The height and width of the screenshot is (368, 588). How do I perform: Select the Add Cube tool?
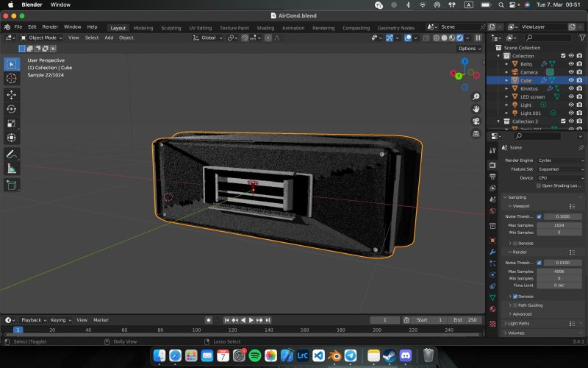12,185
